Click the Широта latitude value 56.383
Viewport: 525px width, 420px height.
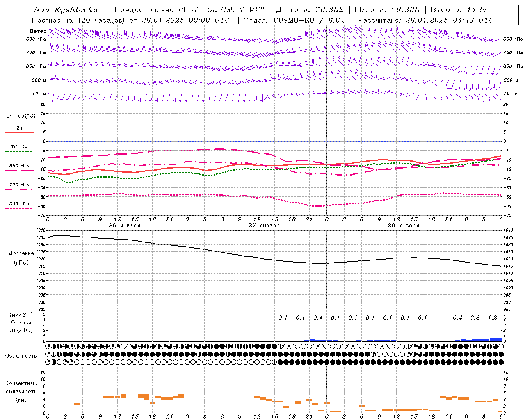(405, 10)
